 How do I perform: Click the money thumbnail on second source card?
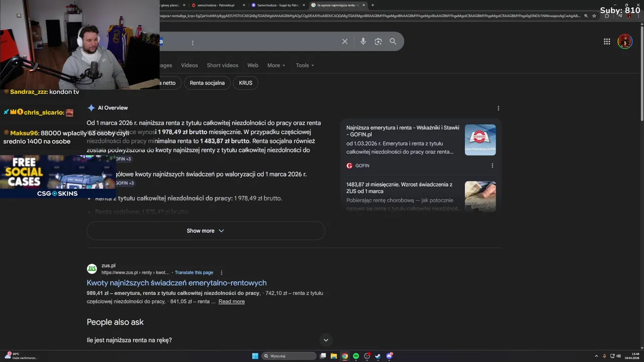pyautogui.click(x=480, y=196)
